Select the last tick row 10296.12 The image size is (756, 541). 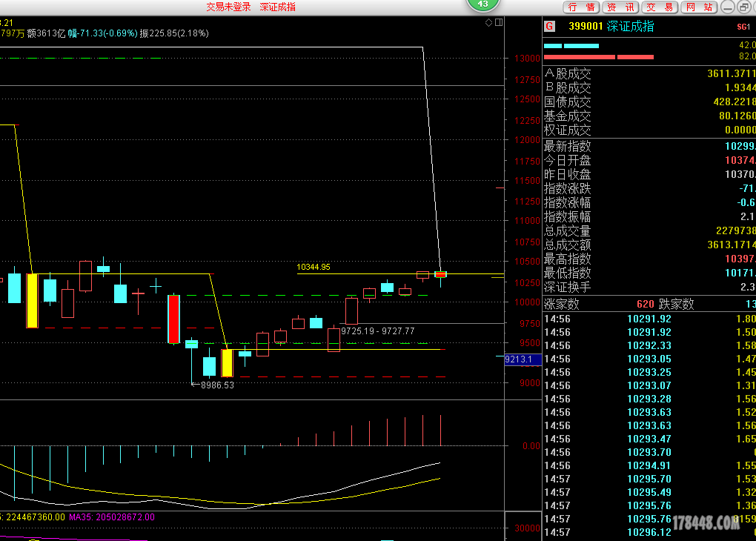(649, 533)
